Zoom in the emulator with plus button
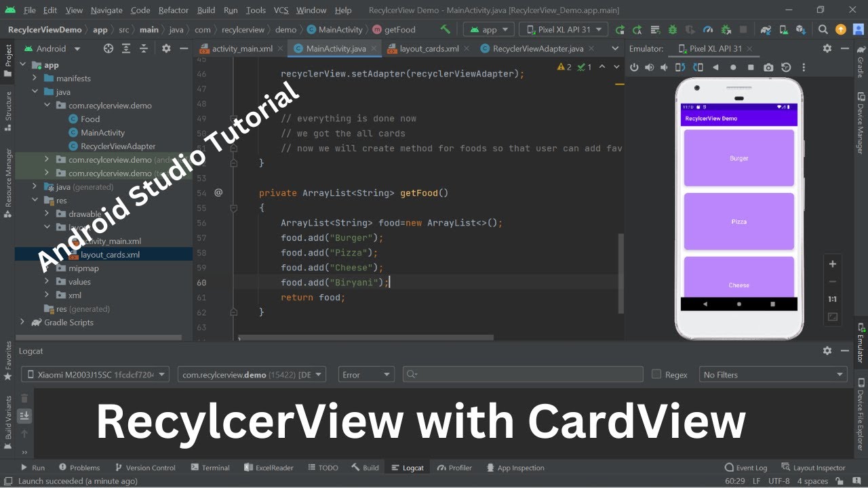 pyautogui.click(x=833, y=264)
